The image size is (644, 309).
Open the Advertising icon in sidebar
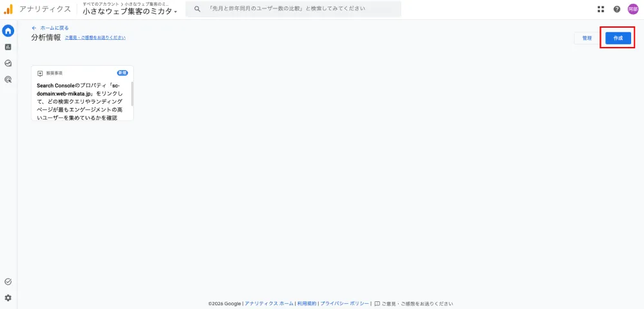click(x=8, y=80)
